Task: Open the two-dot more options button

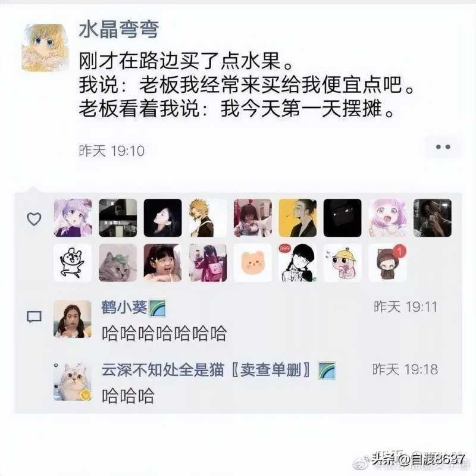Action: click(443, 147)
